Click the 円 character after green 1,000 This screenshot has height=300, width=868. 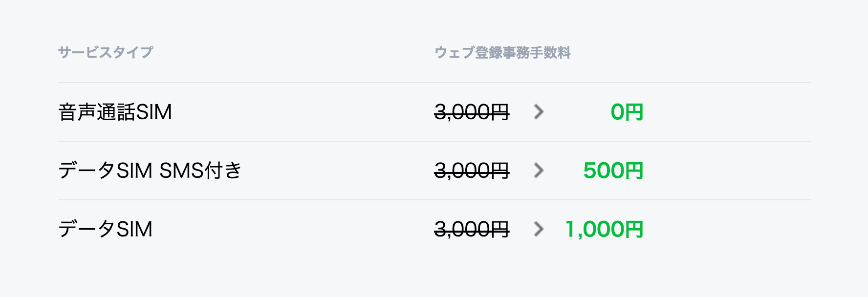pyautogui.click(x=634, y=229)
